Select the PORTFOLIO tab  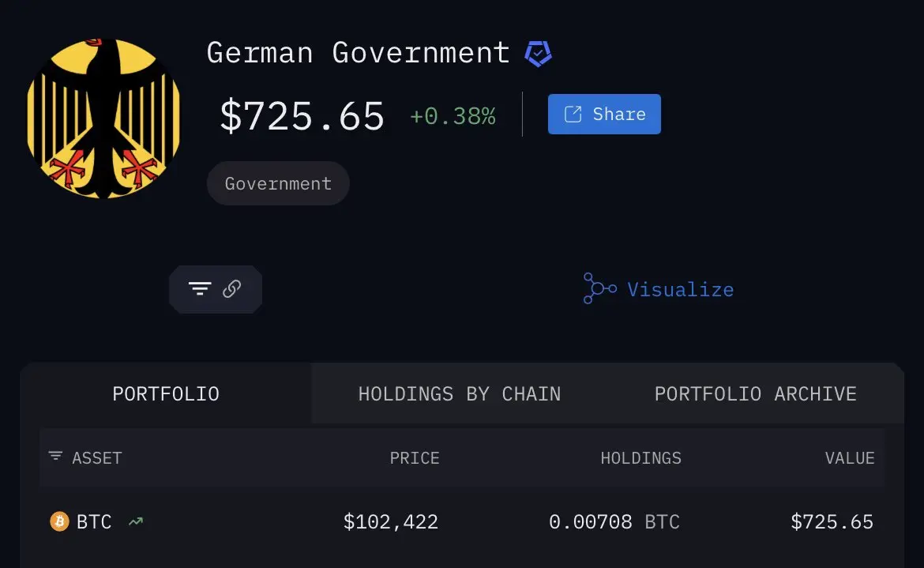coord(166,393)
